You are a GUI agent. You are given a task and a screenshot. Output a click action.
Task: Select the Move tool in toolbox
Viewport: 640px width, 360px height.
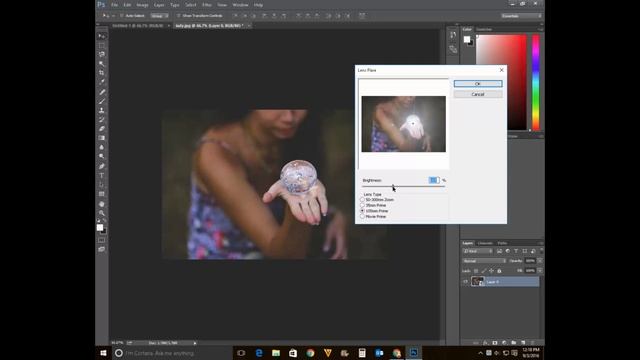point(102,36)
